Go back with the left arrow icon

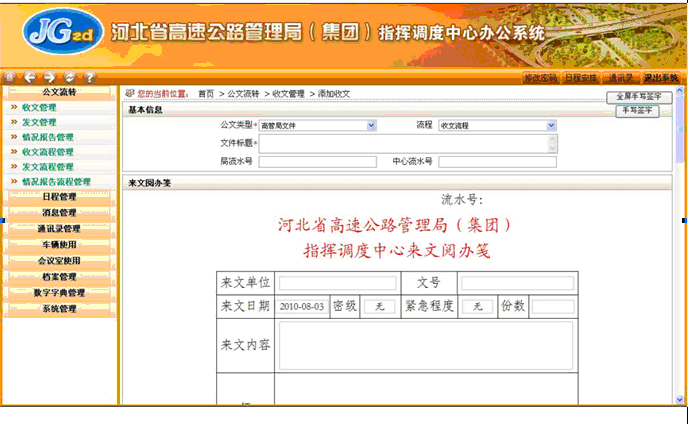tap(29, 77)
